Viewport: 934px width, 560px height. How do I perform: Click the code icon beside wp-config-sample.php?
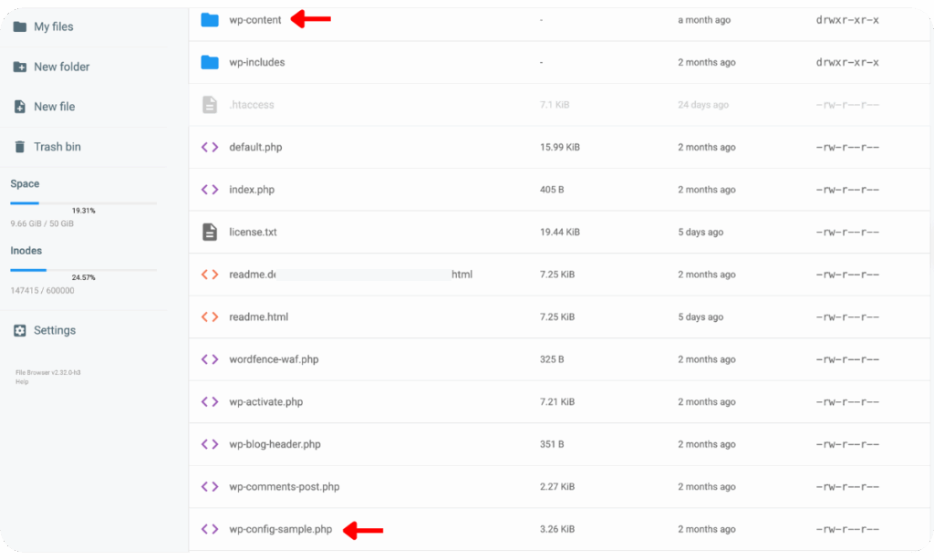pyautogui.click(x=209, y=529)
